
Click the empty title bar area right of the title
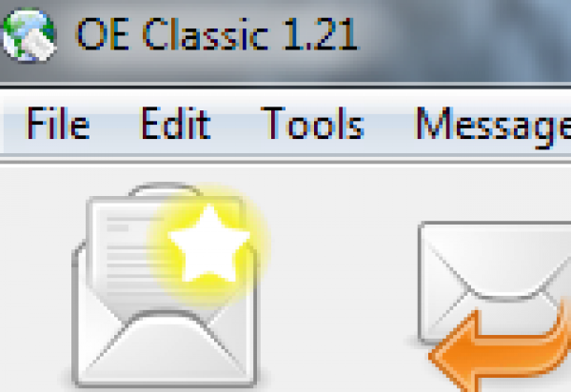click(466, 40)
